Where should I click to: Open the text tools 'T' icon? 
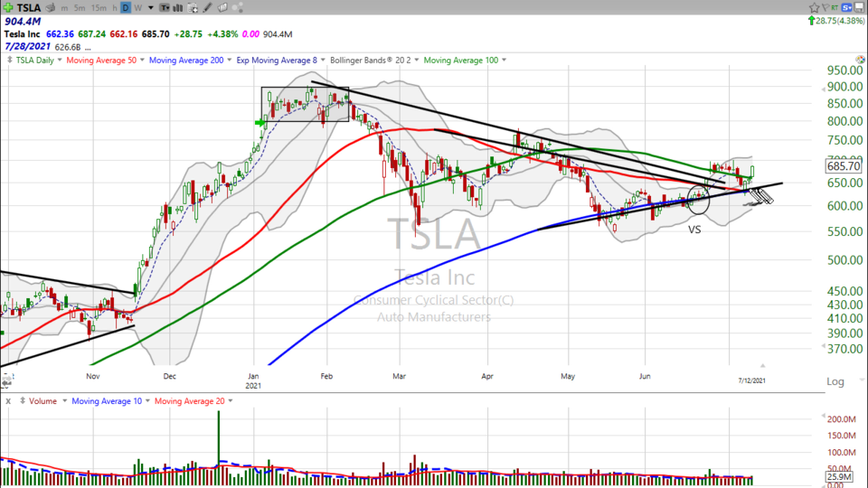165,8
